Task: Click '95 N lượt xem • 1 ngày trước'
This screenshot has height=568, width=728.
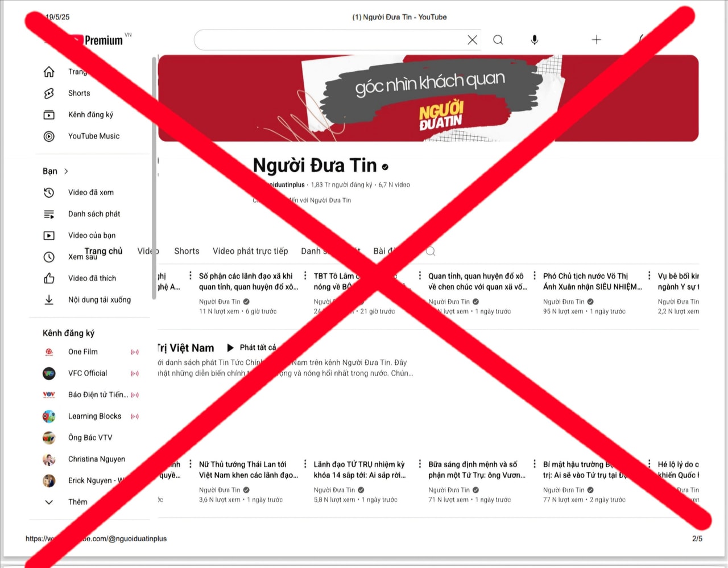Action: [x=584, y=312]
